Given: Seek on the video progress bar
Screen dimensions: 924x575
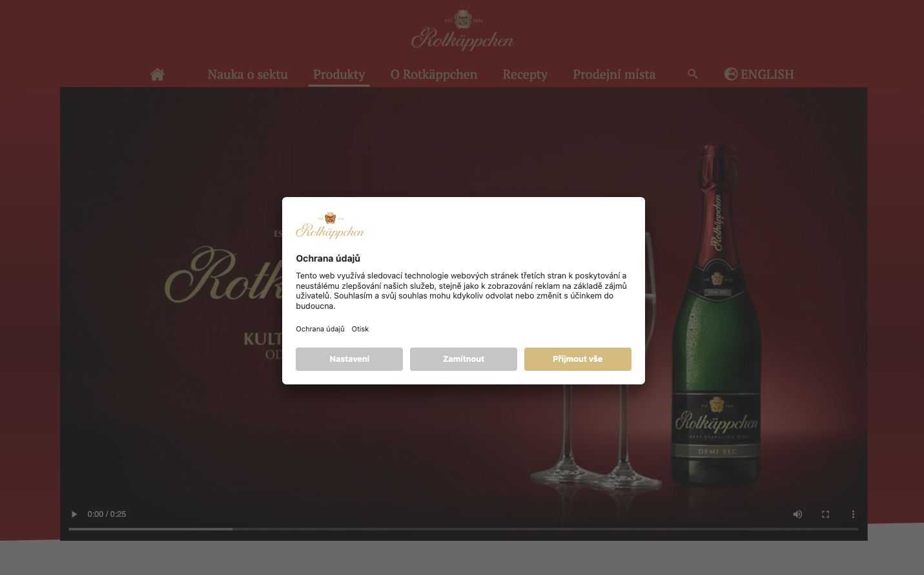Looking at the screenshot, I should (x=464, y=529).
